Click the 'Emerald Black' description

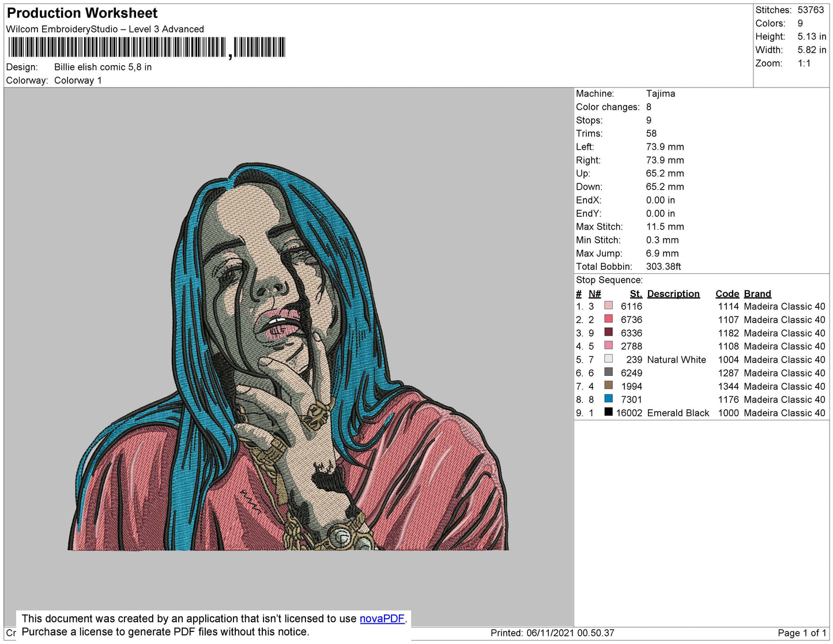tap(678, 413)
